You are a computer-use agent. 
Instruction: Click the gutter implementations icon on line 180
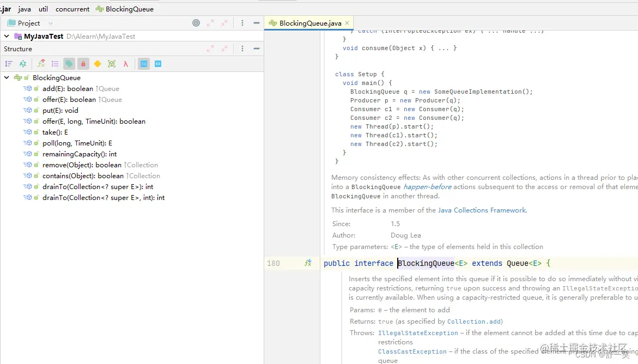tap(308, 263)
